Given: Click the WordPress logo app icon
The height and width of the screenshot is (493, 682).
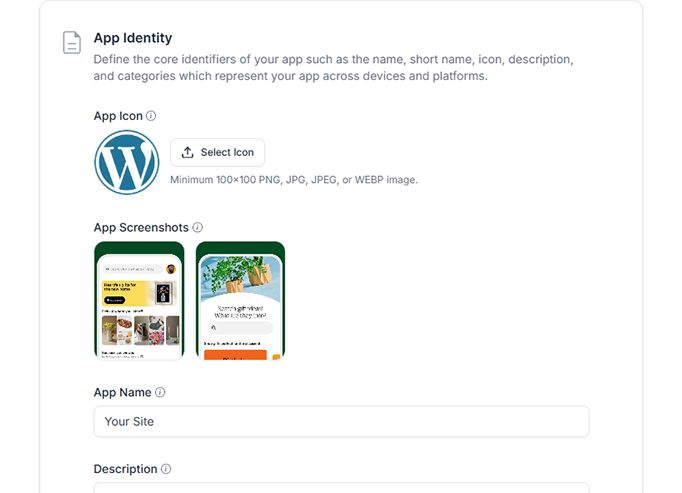Looking at the screenshot, I should (127, 162).
